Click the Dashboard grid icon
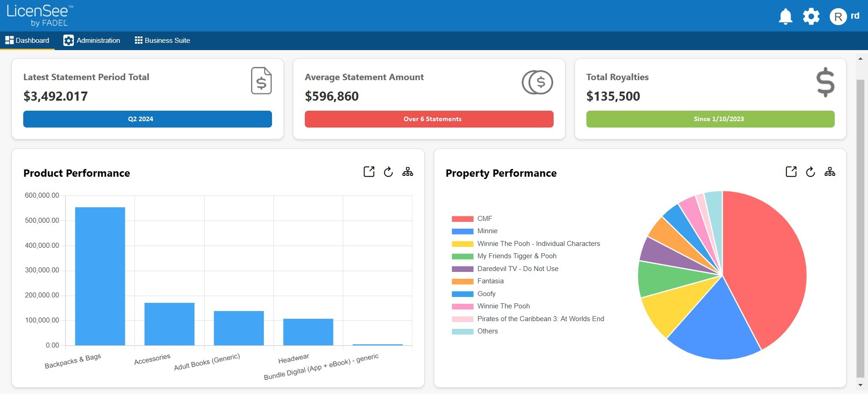 (x=10, y=40)
